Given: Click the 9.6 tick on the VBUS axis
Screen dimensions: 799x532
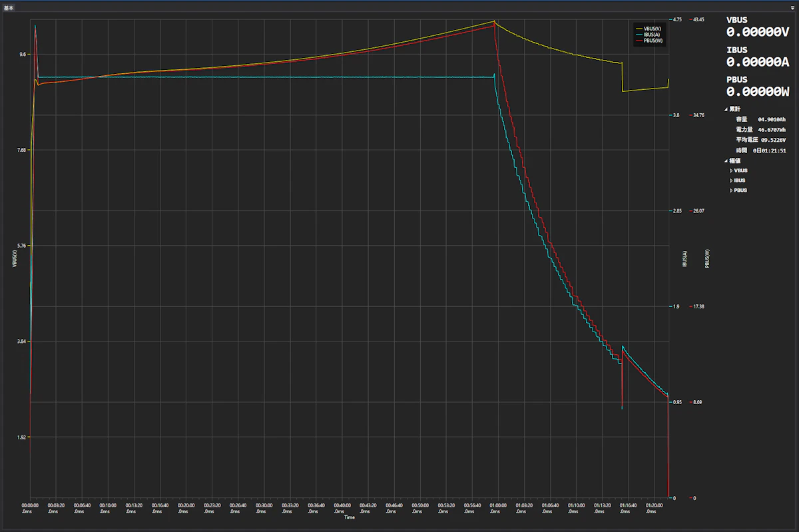Looking at the screenshot, I should (x=22, y=55).
